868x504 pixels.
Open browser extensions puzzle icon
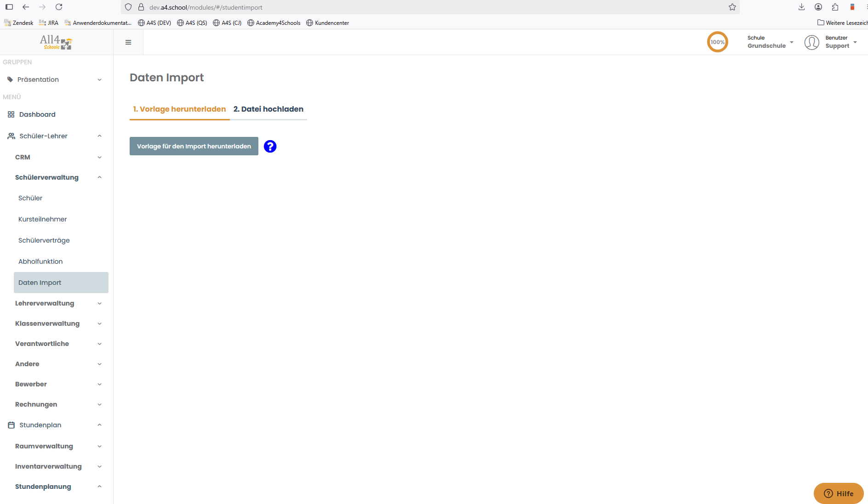(x=835, y=7)
